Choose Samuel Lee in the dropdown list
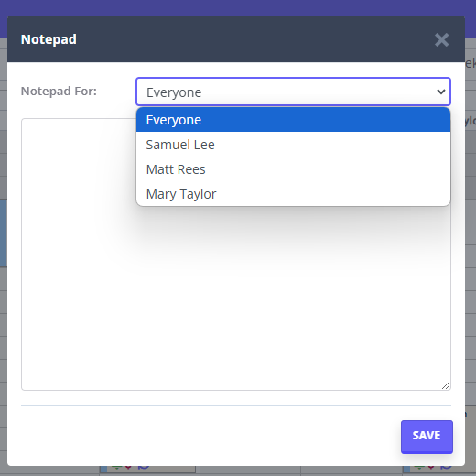The width and height of the screenshot is (476, 476). [293, 145]
